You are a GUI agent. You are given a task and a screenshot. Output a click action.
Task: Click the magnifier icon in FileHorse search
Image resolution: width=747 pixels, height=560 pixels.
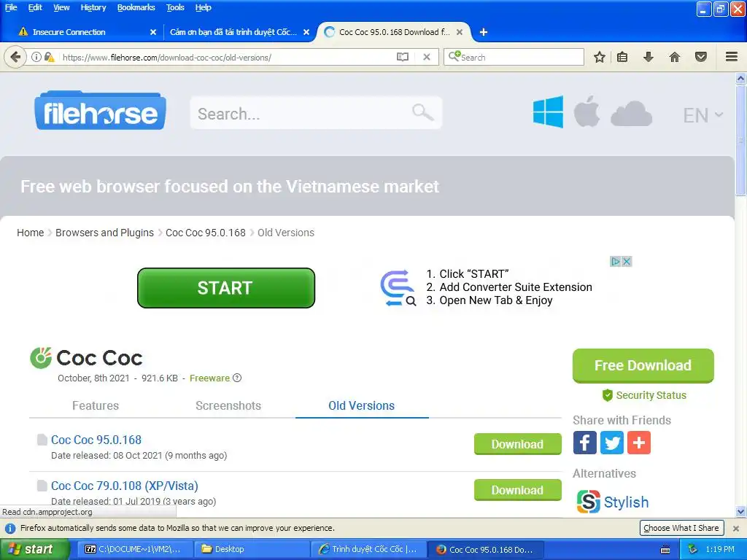[422, 113]
